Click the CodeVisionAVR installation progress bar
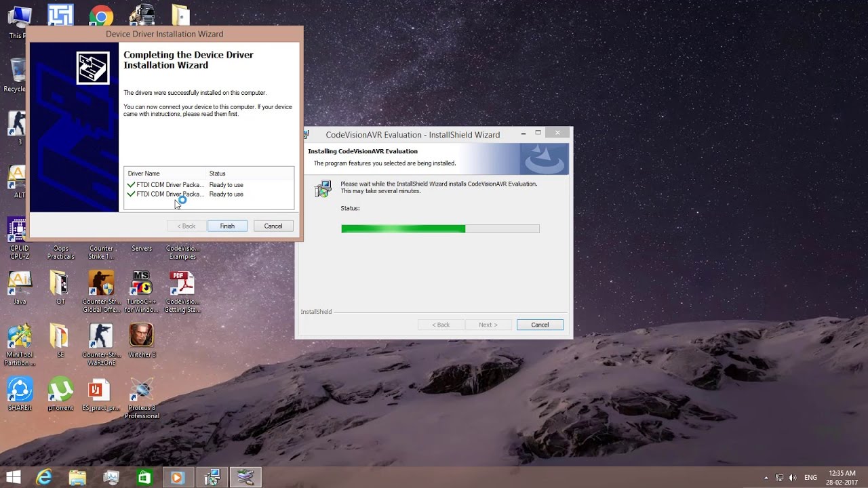Viewport: 868px width, 488px height. [x=440, y=229]
